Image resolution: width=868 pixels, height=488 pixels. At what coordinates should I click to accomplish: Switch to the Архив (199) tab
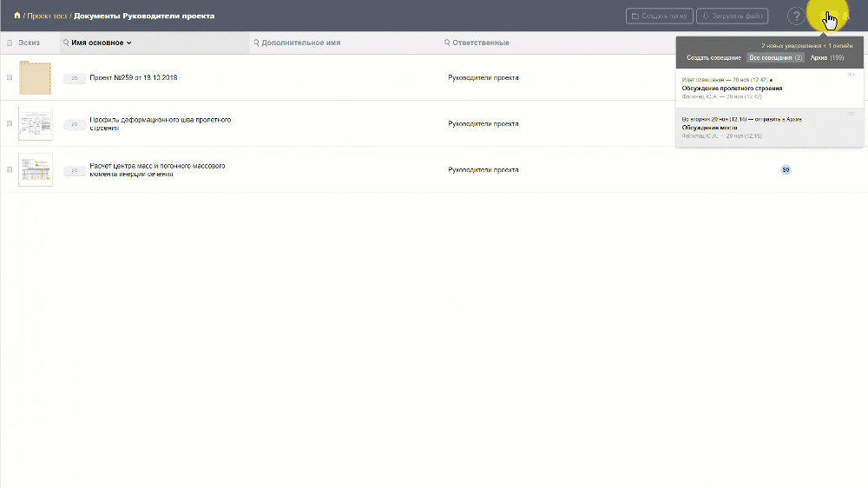827,57
